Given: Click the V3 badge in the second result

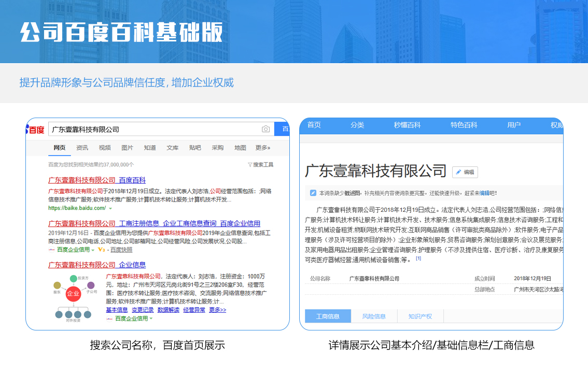Looking at the screenshot, I should 101,250.
